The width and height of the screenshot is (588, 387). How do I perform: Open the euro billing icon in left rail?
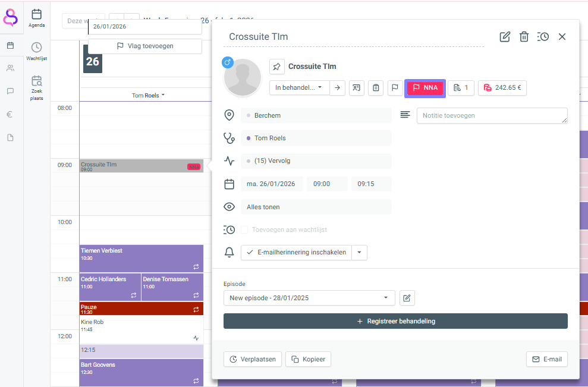point(10,115)
